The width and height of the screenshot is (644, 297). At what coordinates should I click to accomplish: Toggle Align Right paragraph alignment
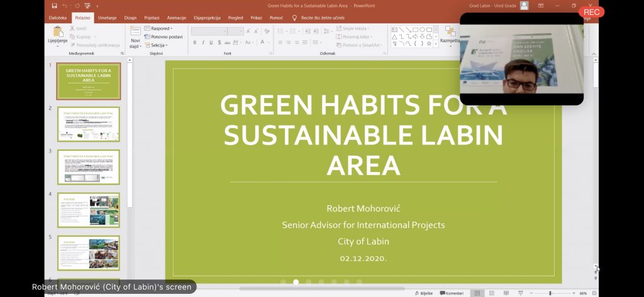click(297, 43)
